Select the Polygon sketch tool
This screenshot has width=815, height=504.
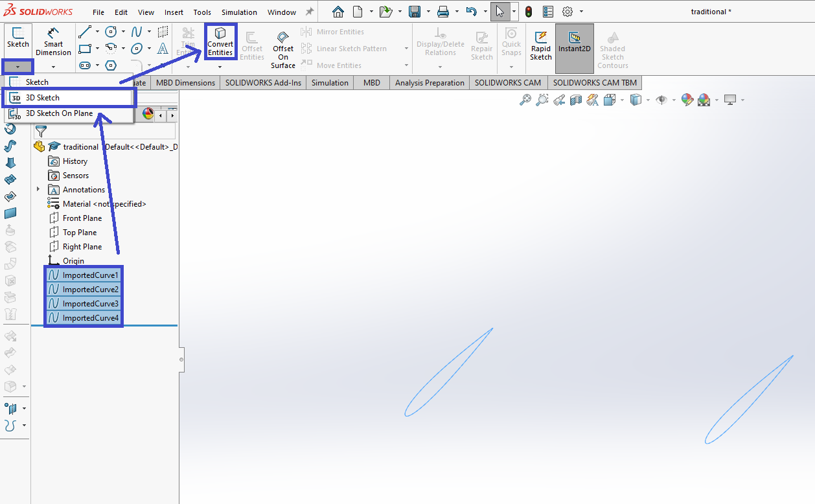111,65
